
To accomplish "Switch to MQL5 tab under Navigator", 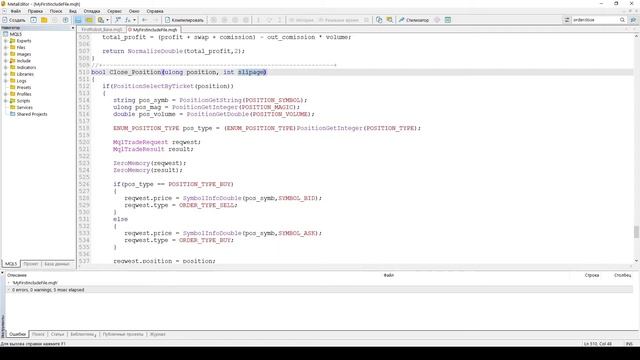I will [x=11, y=264].
